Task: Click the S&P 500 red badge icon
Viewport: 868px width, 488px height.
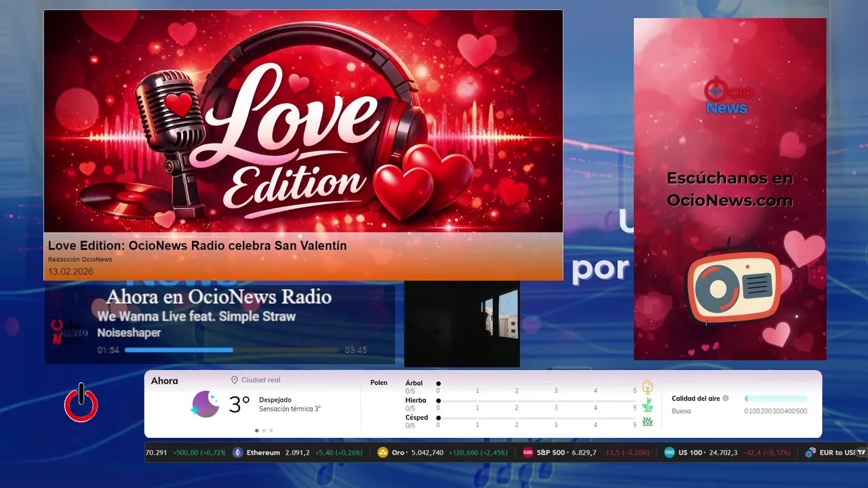Action: pos(528,453)
